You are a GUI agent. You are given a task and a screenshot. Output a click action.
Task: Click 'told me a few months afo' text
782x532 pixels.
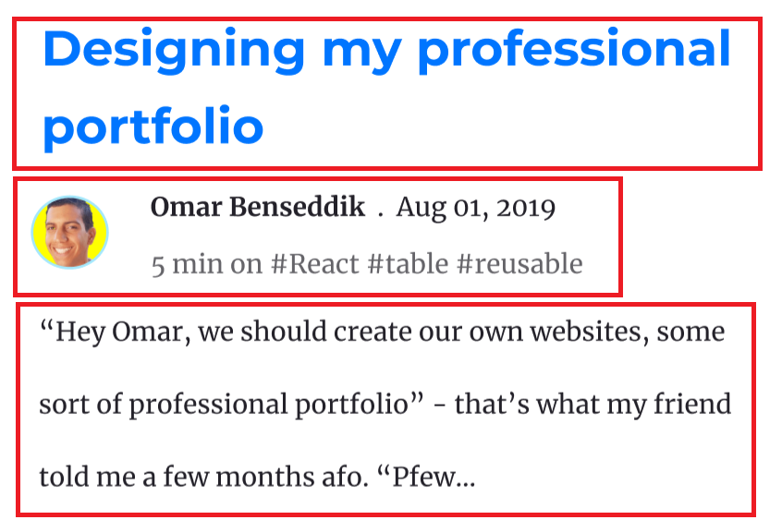203,477
